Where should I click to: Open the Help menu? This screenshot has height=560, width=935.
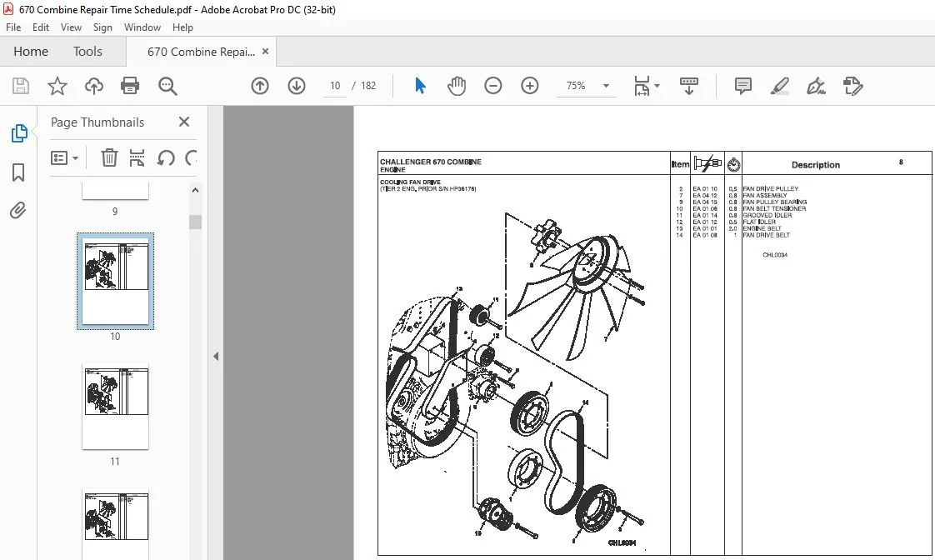tap(182, 27)
